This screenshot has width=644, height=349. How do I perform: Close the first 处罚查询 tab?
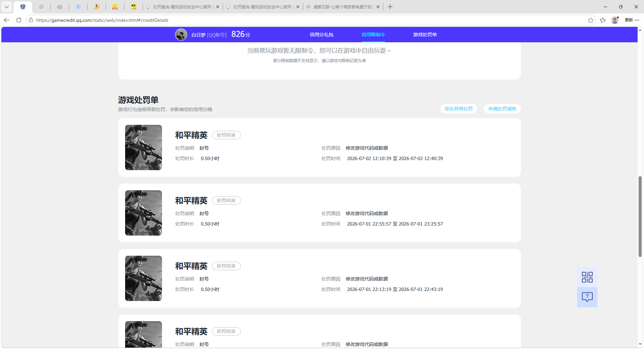pyautogui.click(x=218, y=7)
